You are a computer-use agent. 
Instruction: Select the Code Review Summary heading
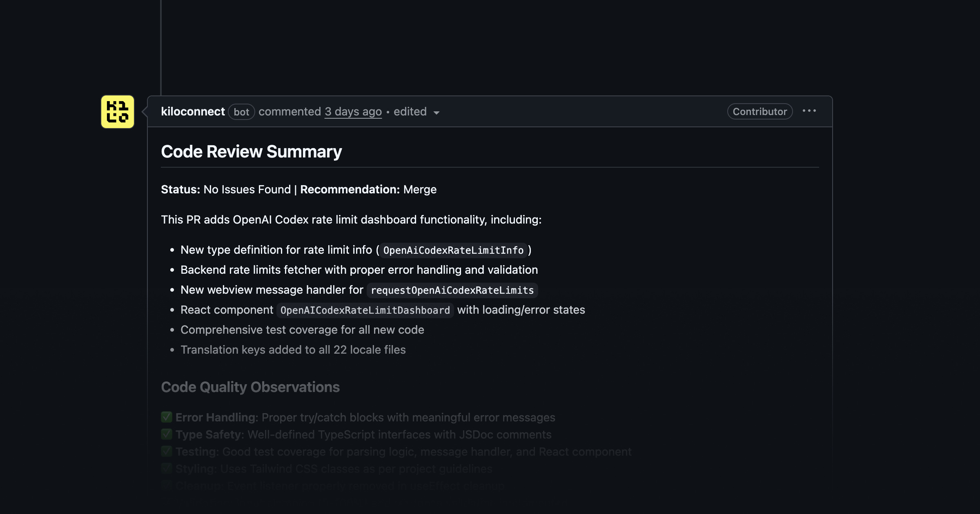(252, 151)
